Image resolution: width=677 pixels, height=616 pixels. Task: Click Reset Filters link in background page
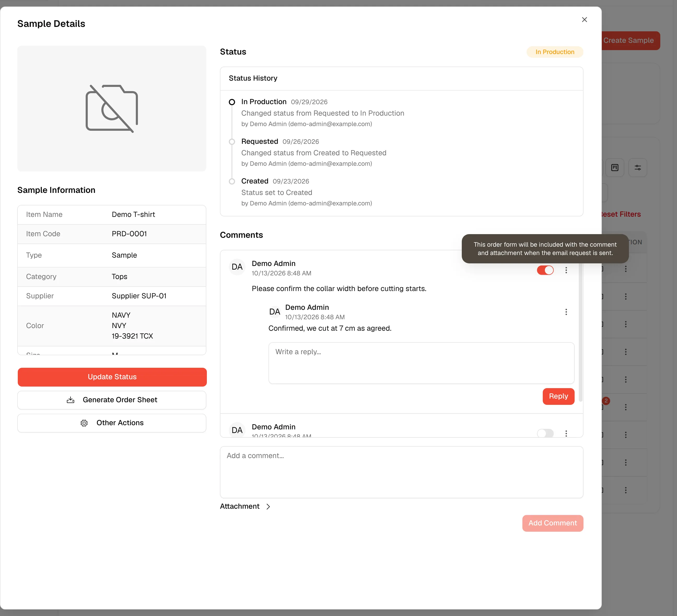coord(621,214)
